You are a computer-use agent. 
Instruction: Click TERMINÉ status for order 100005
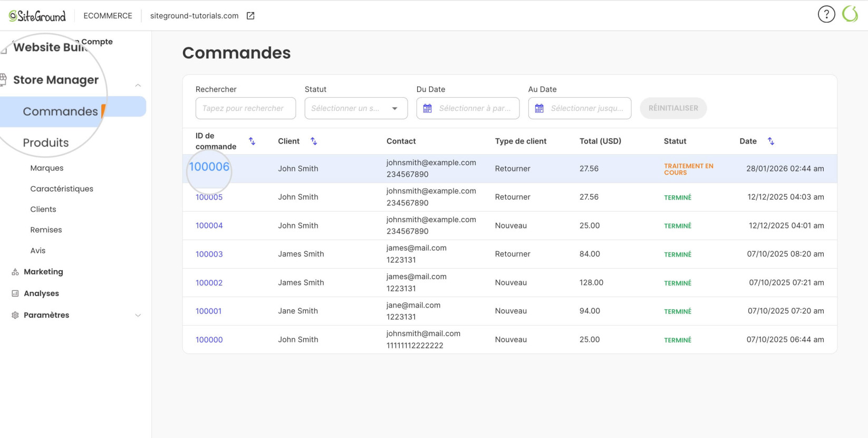678,197
